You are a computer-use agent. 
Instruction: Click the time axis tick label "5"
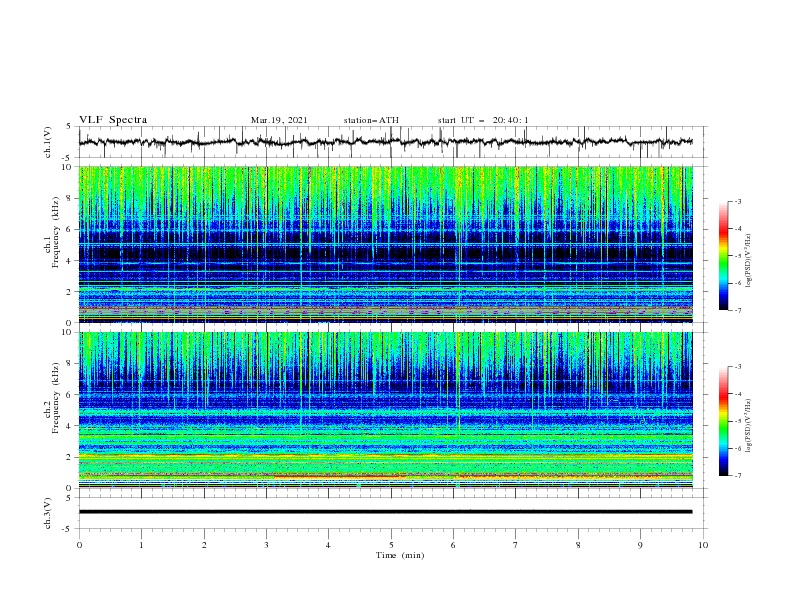click(391, 545)
